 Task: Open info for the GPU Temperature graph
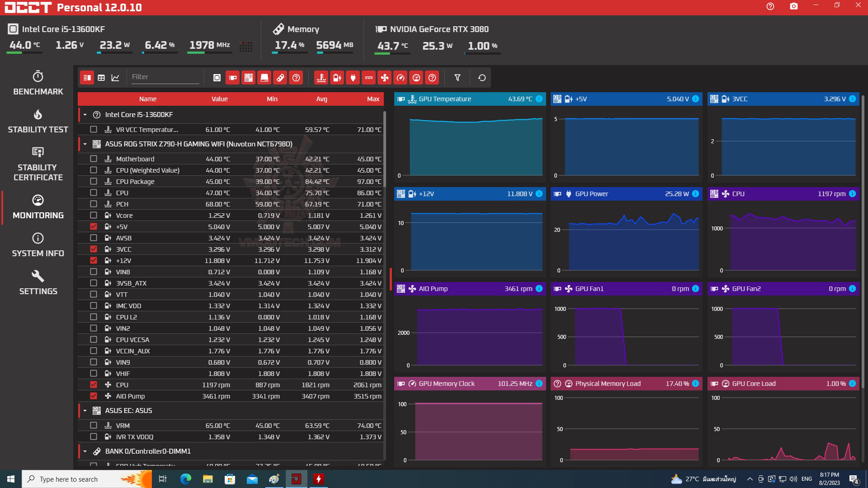click(x=539, y=99)
